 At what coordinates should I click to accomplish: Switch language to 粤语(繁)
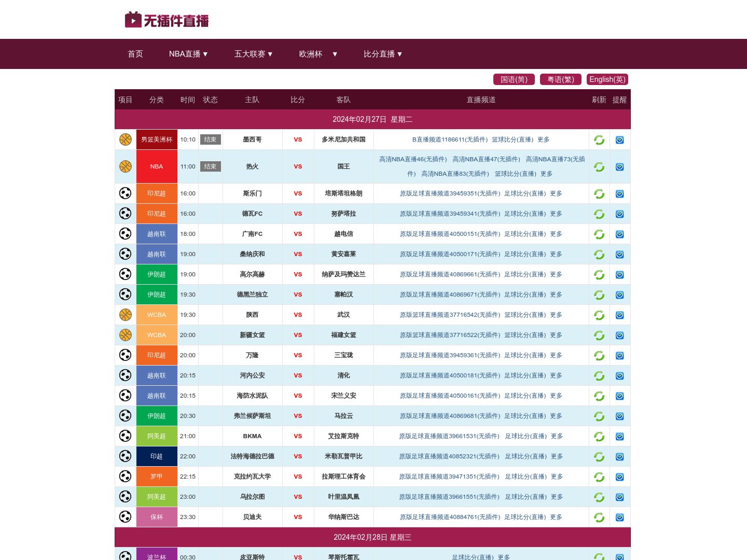(561, 79)
